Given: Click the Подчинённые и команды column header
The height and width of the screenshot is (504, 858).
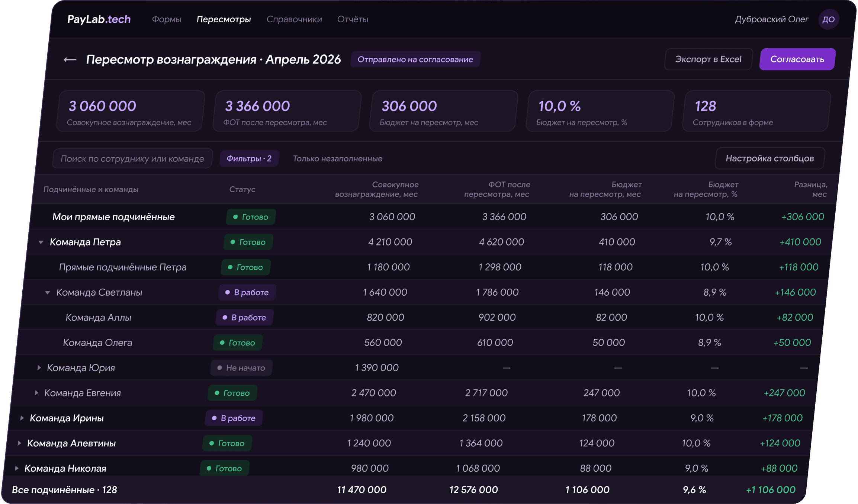Looking at the screenshot, I should point(91,189).
